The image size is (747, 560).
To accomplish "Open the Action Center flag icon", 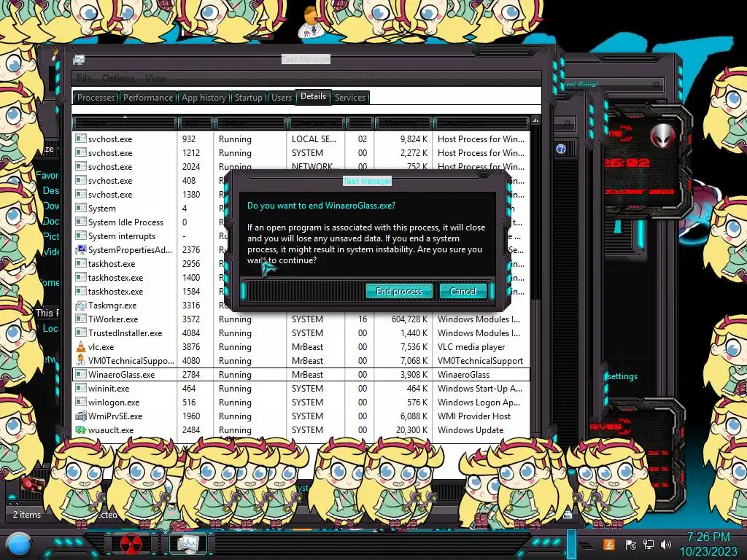I will click(x=630, y=544).
